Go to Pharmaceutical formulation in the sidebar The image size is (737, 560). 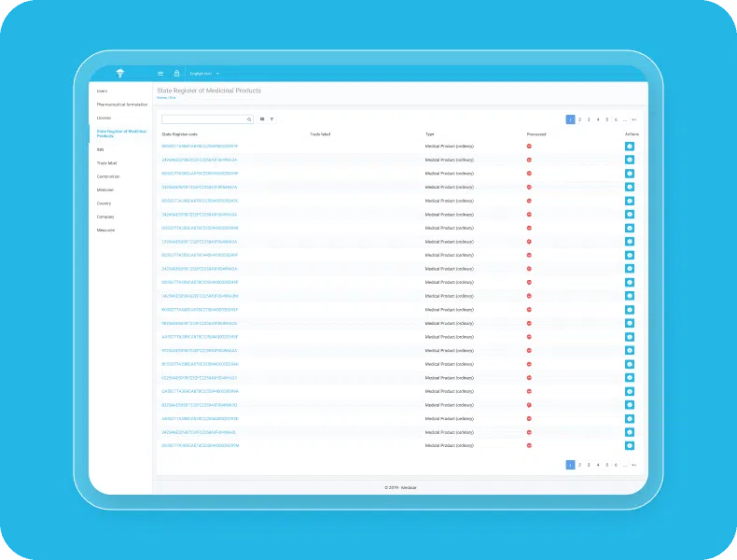122,105
